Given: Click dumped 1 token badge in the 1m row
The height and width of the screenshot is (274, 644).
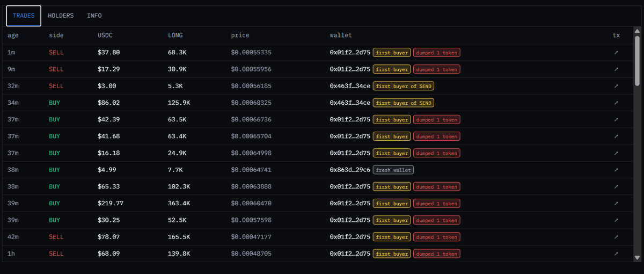Looking at the screenshot, I should point(437,53).
